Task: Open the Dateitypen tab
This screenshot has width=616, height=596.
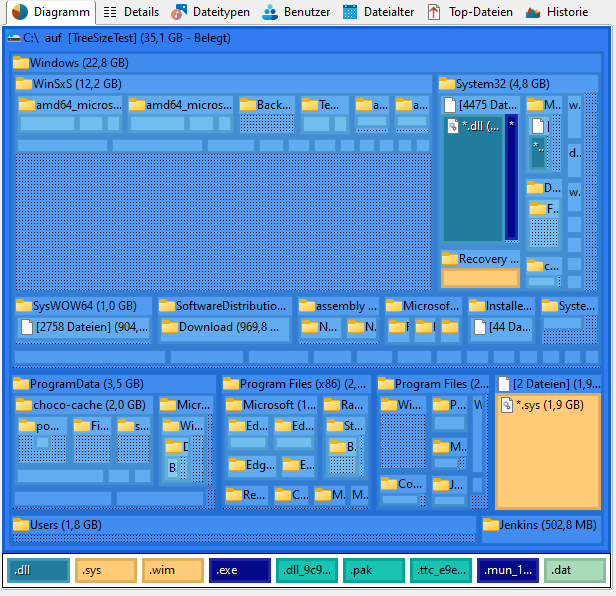Action: click(211, 12)
